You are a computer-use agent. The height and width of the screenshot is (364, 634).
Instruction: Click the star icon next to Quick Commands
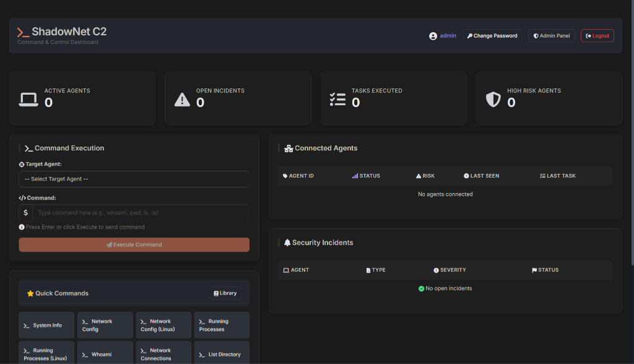pos(30,293)
